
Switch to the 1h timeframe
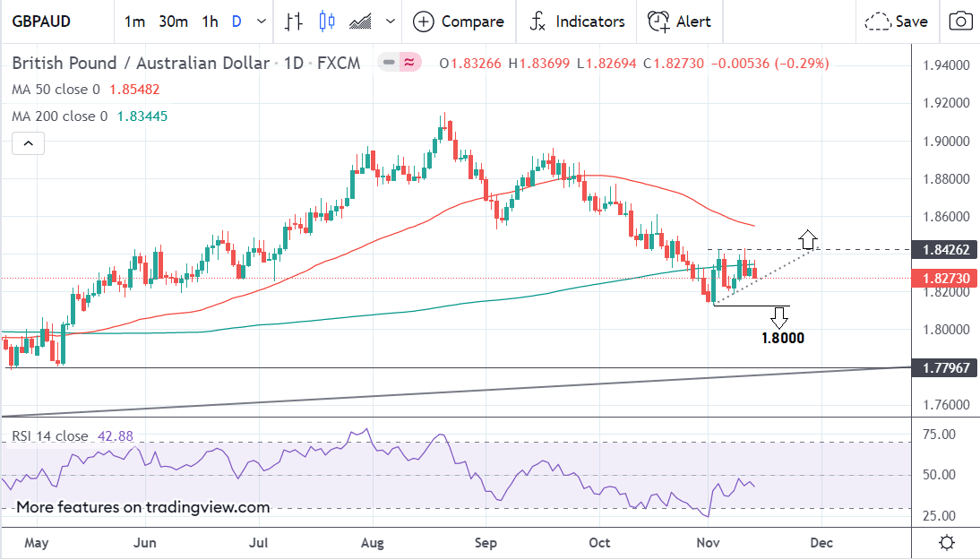(x=210, y=22)
